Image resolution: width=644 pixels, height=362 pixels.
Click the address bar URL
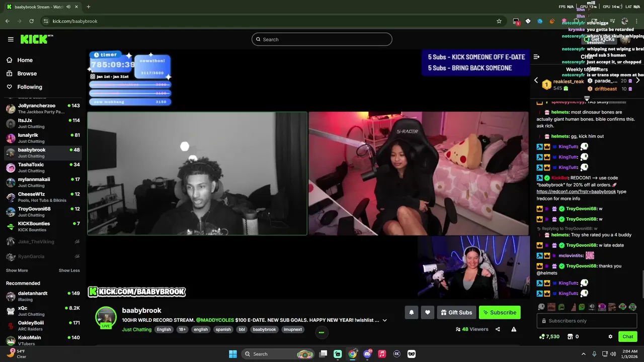[75, 21]
